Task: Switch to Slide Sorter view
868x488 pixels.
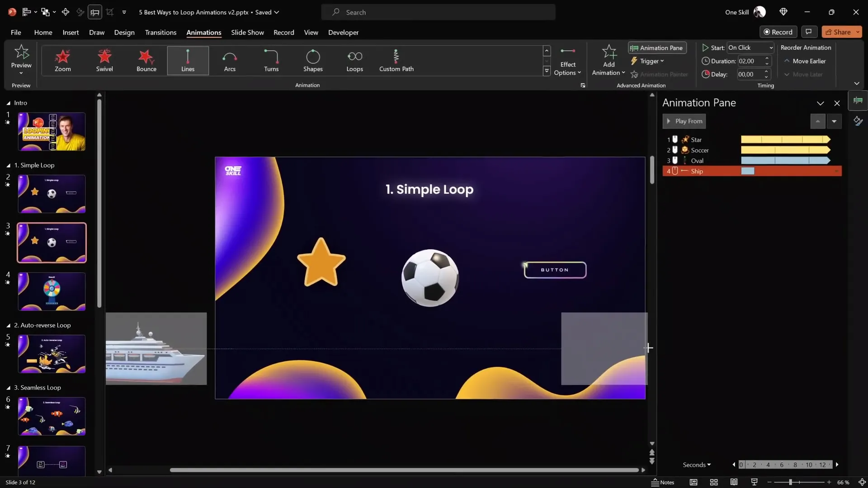Action: coord(714,482)
